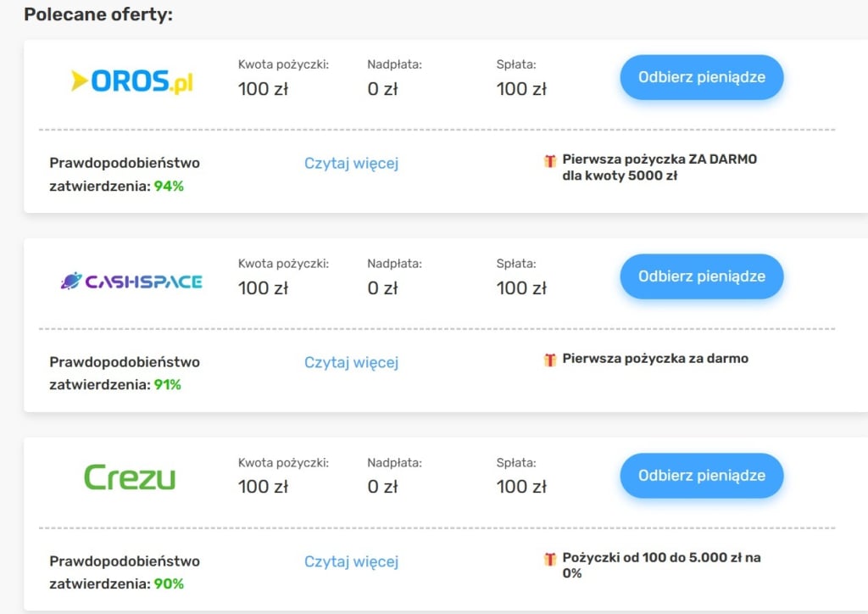Click Odbierz pieniądze for the CASHSPACE offer
Screen dimensions: 868x614
(x=701, y=276)
